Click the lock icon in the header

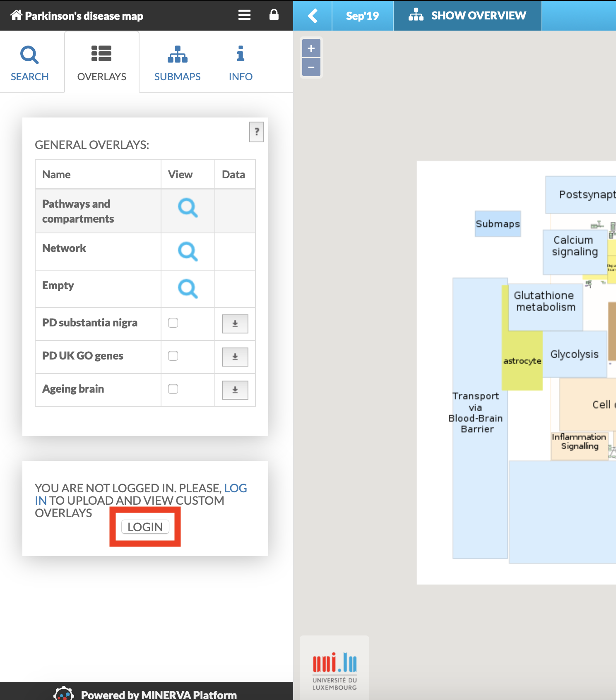[274, 15]
